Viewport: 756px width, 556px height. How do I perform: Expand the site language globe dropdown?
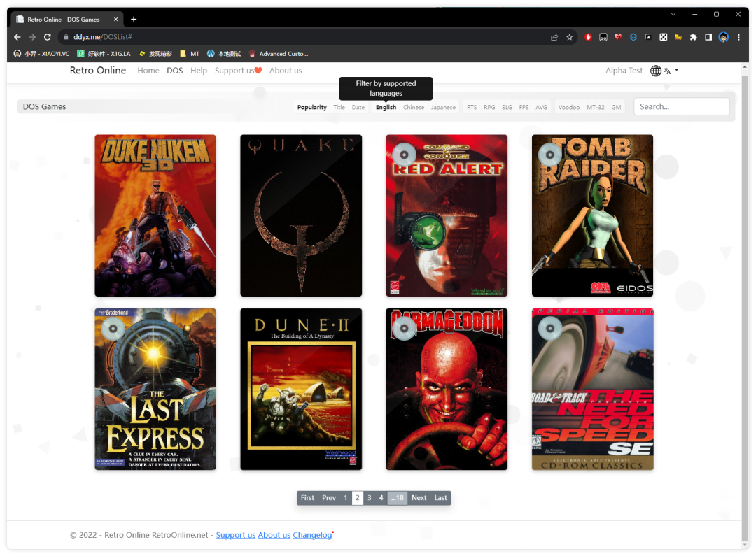664,71
